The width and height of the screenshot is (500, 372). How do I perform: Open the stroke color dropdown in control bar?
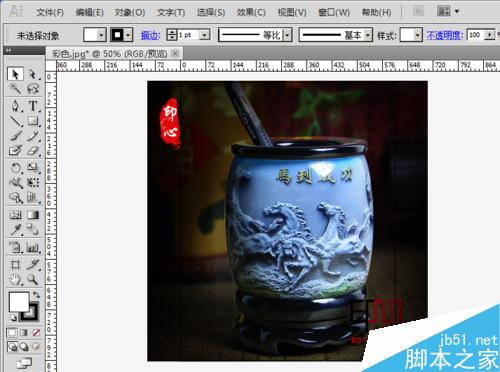[x=128, y=35]
